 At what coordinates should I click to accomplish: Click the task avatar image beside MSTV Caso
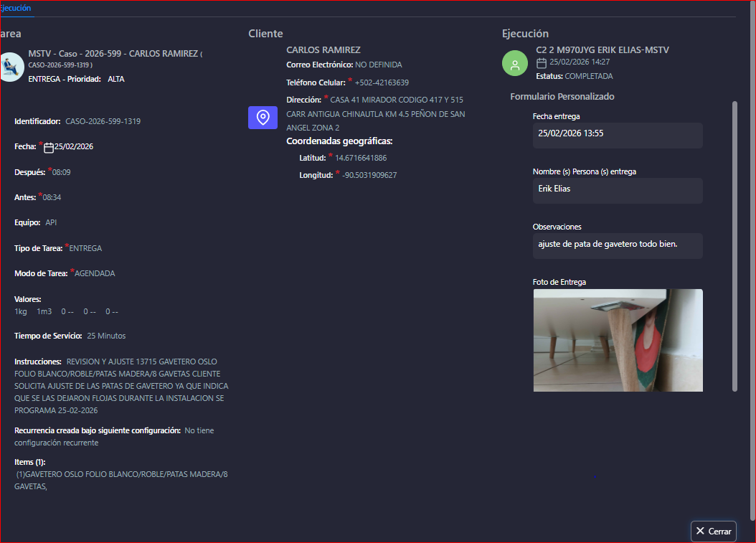(x=10, y=67)
